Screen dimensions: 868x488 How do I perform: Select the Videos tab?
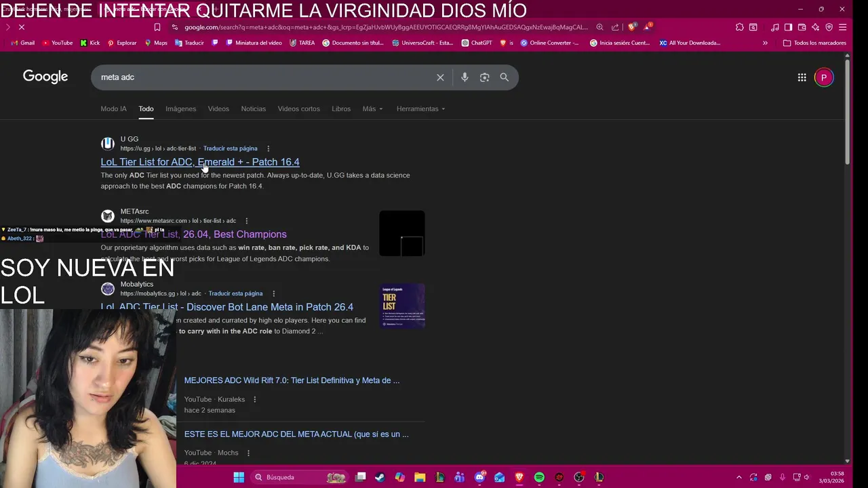(x=218, y=108)
